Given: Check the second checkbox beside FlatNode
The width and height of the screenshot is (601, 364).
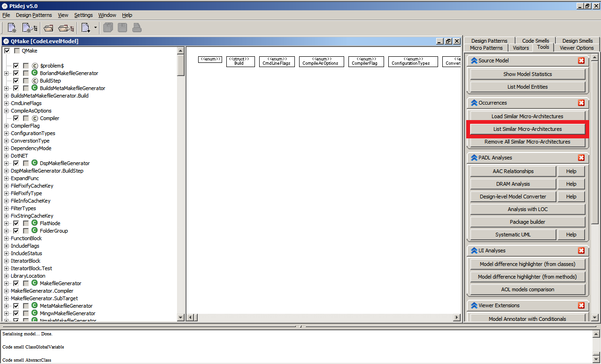Looking at the screenshot, I should click(26, 223).
